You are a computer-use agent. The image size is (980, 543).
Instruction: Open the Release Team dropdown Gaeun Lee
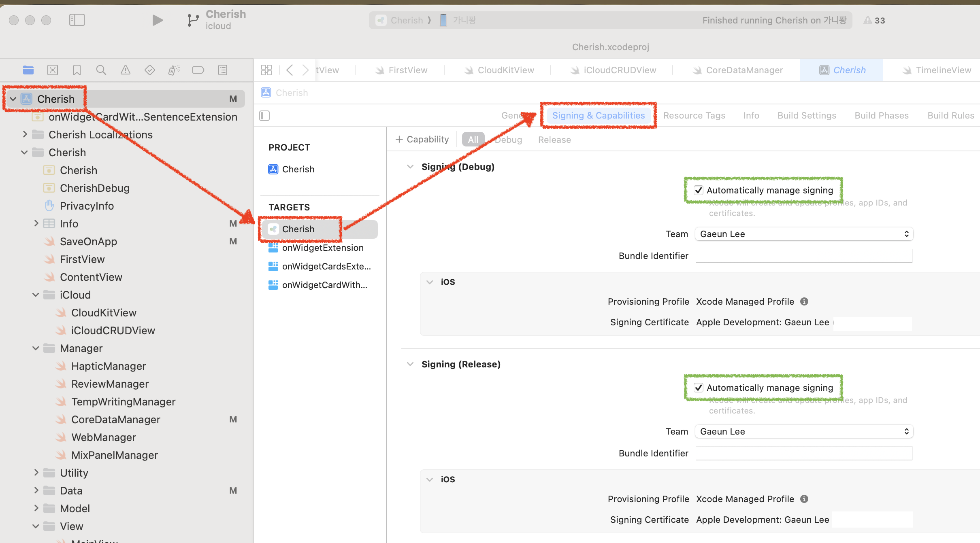804,431
